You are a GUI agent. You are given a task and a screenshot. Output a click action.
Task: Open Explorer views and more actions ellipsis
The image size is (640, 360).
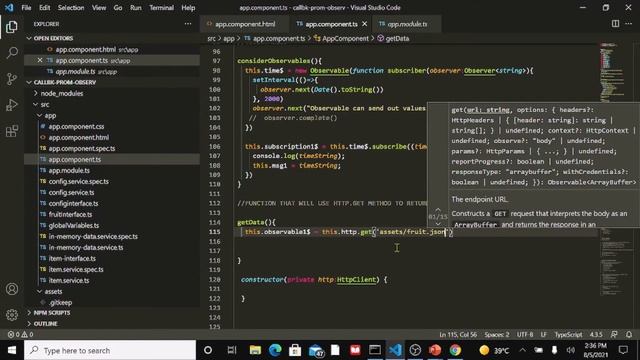(188, 24)
